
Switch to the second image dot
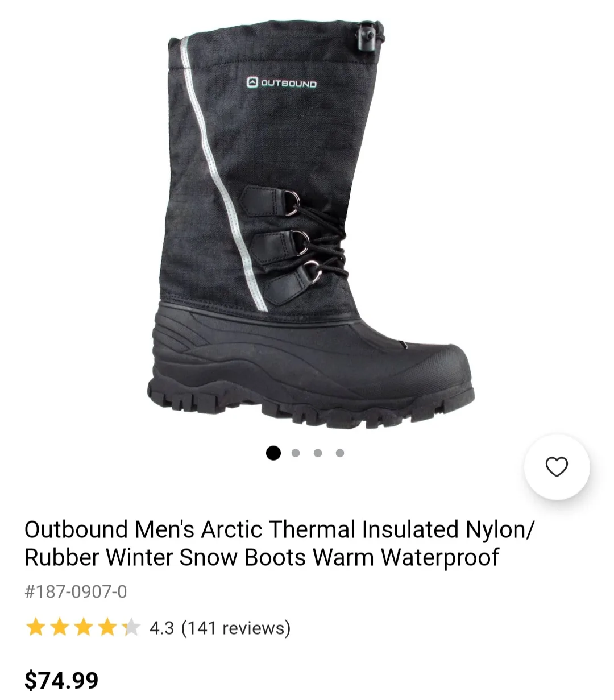(296, 453)
